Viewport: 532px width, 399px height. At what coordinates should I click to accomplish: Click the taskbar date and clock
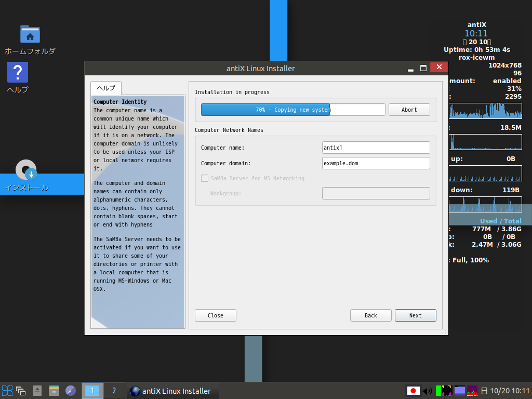(506, 391)
